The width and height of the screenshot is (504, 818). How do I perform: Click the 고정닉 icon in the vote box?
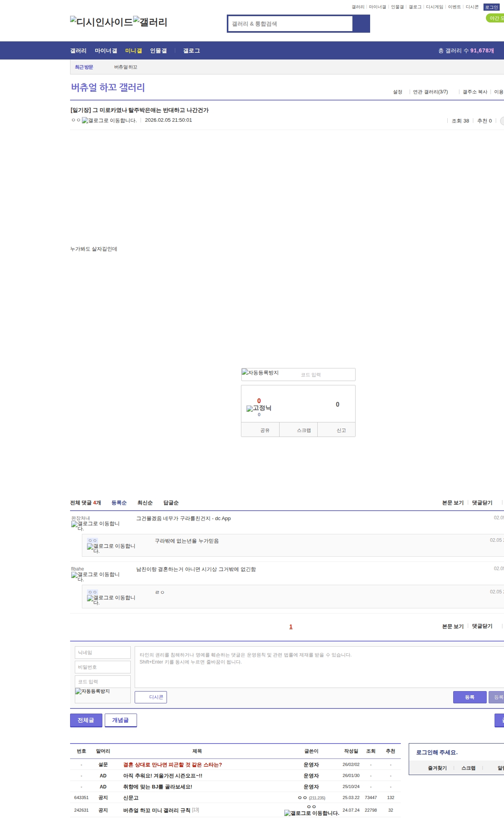[259, 408]
